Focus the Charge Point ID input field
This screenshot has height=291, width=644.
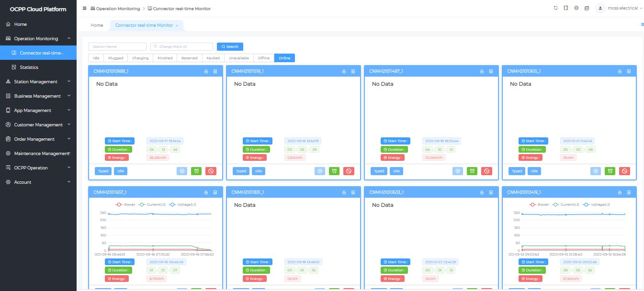181,46
